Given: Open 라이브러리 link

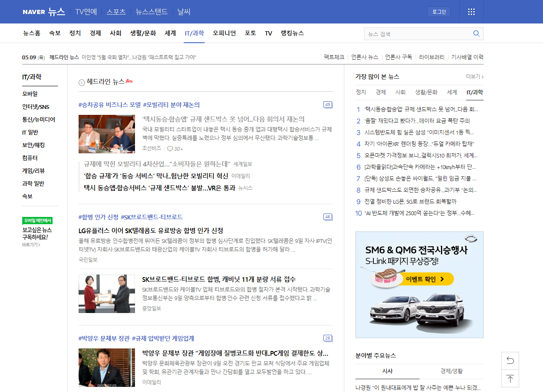Looking at the screenshot, I should click(431, 57).
